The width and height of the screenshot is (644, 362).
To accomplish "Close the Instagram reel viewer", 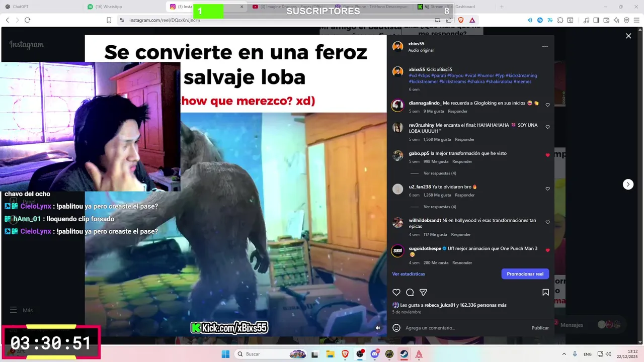I will (x=628, y=36).
